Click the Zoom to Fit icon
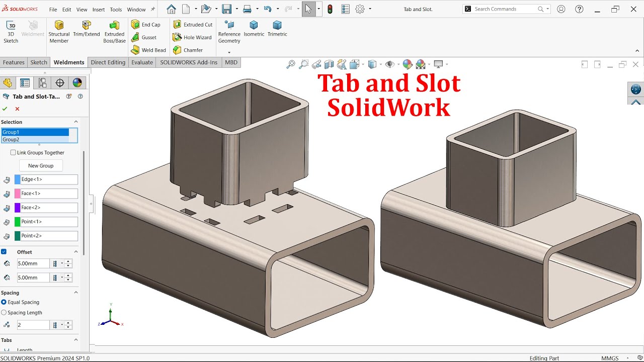The width and height of the screenshot is (644, 362). [x=290, y=64]
